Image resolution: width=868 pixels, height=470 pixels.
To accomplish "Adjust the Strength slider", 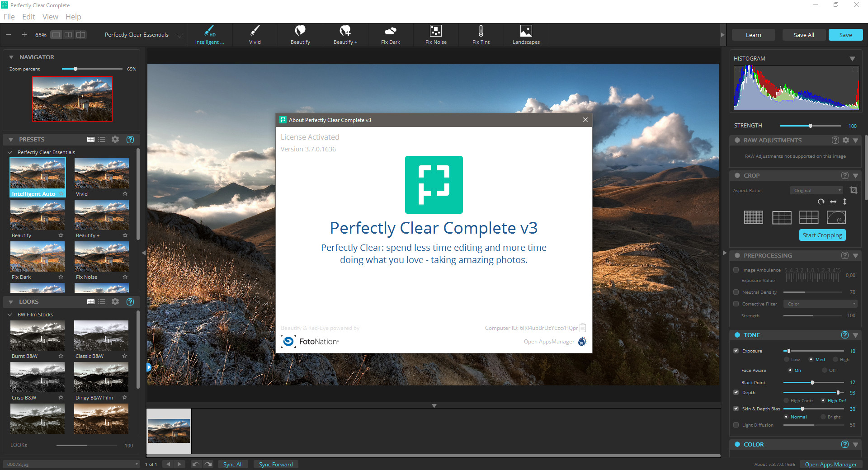I will point(811,126).
